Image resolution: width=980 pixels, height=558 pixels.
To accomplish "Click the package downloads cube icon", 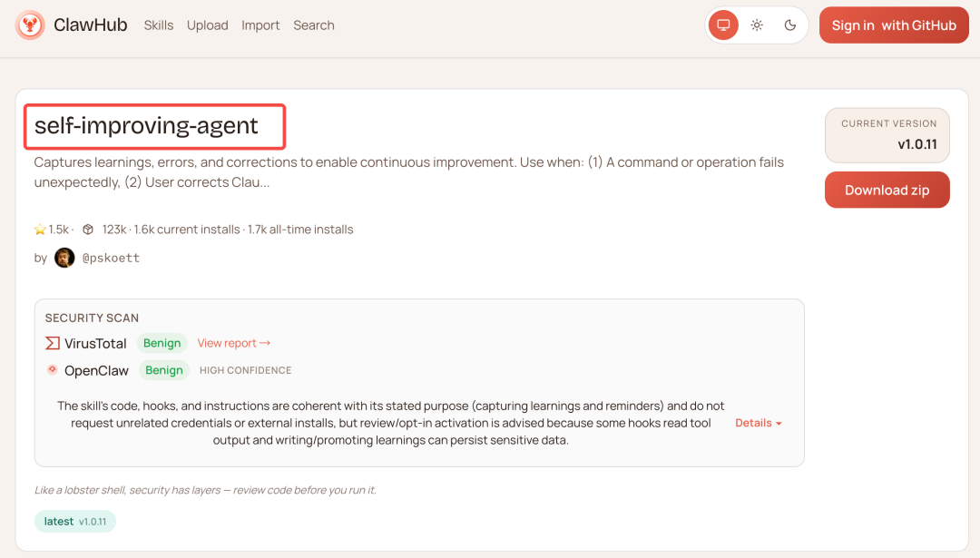I will coord(88,230).
